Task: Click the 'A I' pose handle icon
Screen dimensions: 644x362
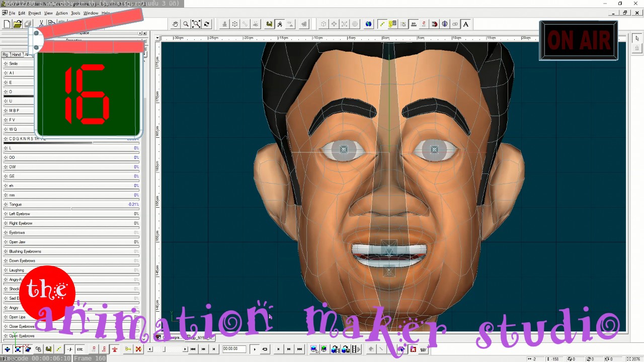Action: [x=6, y=73]
